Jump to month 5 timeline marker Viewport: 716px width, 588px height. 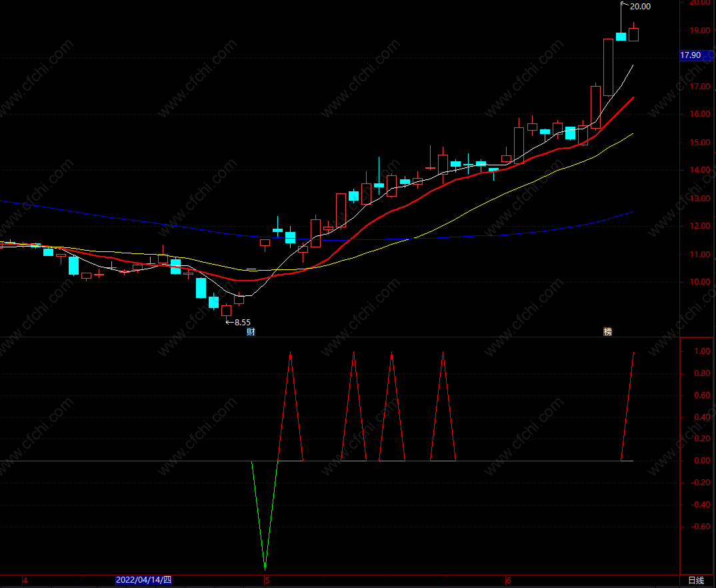tap(267, 581)
